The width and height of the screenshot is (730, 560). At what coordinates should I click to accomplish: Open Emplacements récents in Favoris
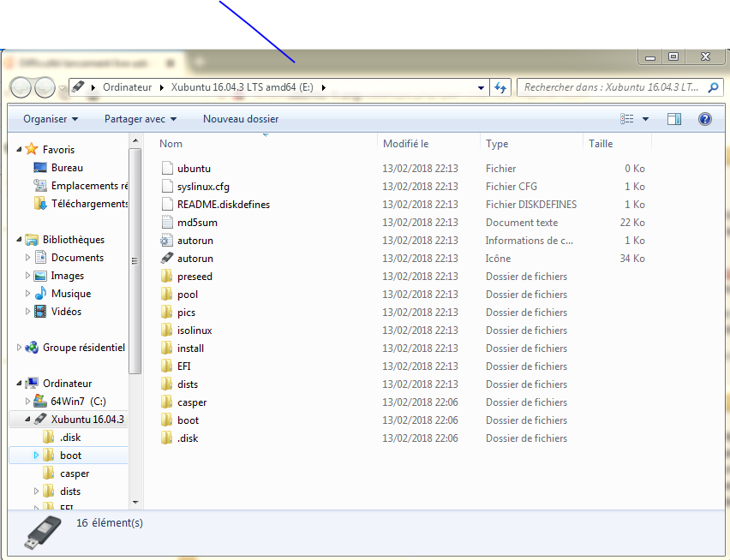[x=89, y=186]
